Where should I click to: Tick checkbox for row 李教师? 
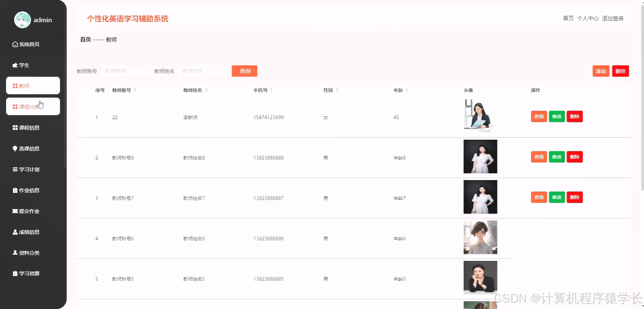click(x=81, y=117)
